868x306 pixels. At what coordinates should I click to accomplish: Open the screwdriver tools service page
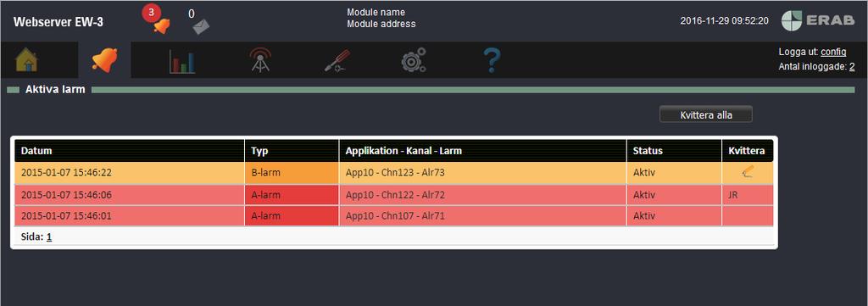(337, 60)
